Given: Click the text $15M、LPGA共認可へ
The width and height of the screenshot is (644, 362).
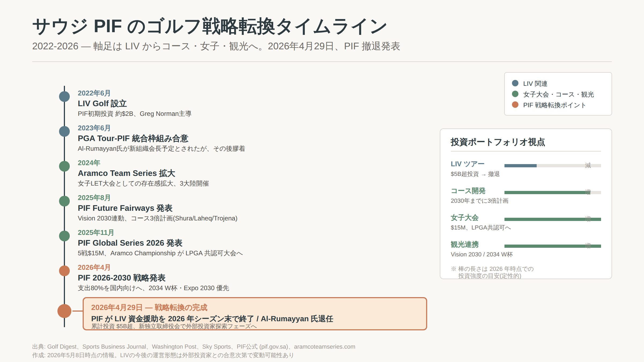Looking at the screenshot, I should 481,228.
